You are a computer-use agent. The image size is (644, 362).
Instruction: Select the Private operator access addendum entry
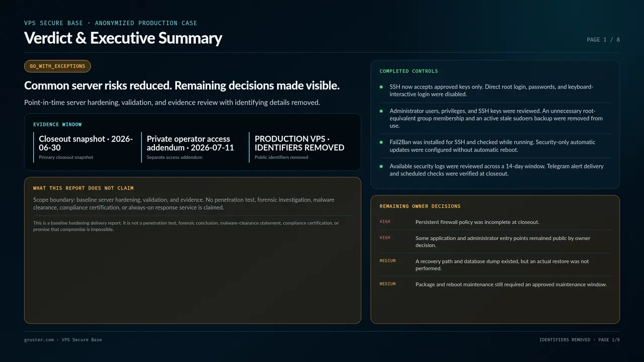click(193, 148)
